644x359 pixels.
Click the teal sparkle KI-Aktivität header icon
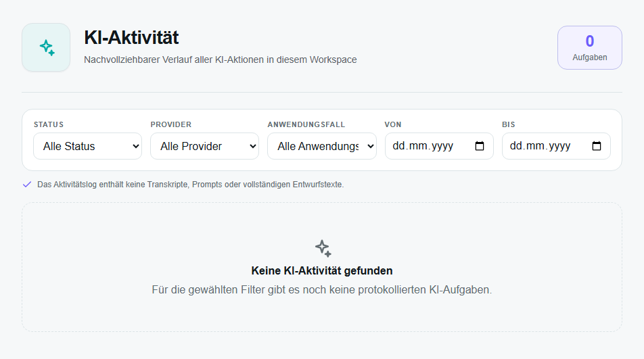click(46, 47)
